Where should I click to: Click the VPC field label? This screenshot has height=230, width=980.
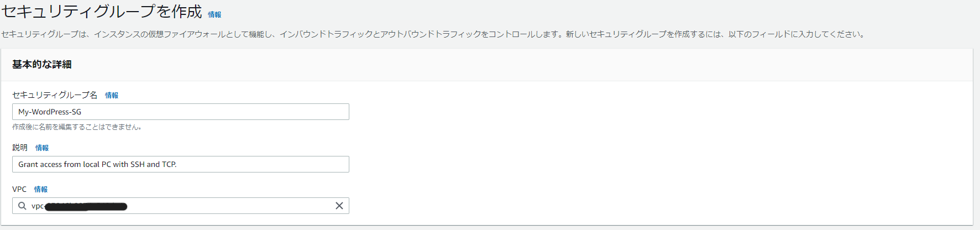[19, 189]
